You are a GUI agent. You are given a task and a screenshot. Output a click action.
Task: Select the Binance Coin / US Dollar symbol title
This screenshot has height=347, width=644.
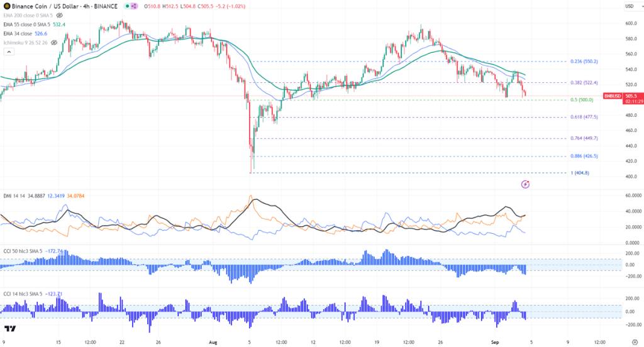65,6
